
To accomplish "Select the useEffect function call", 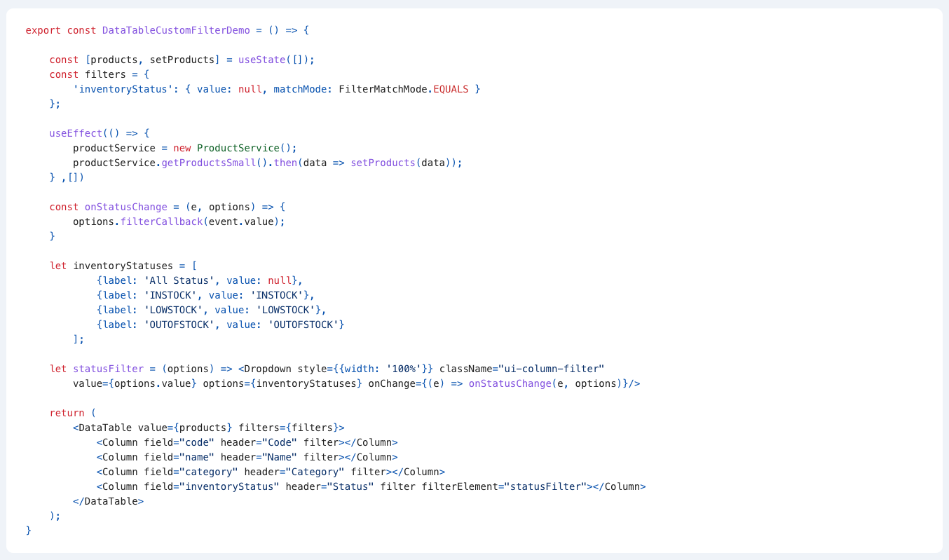I will point(74,132).
